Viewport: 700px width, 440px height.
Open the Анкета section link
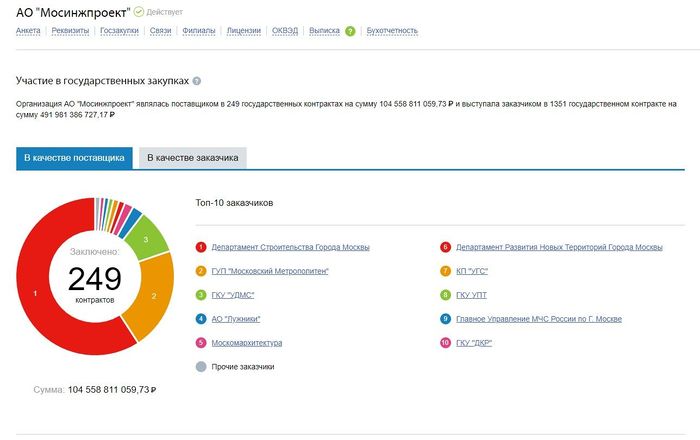[28, 31]
